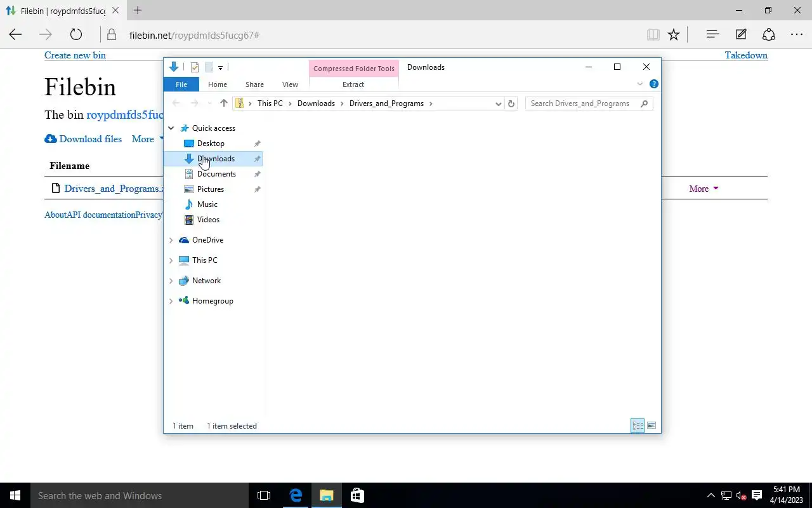Expand the Homegroup tree node
The width and height of the screenshot is (812, 508).
click(x=171, y=301)
